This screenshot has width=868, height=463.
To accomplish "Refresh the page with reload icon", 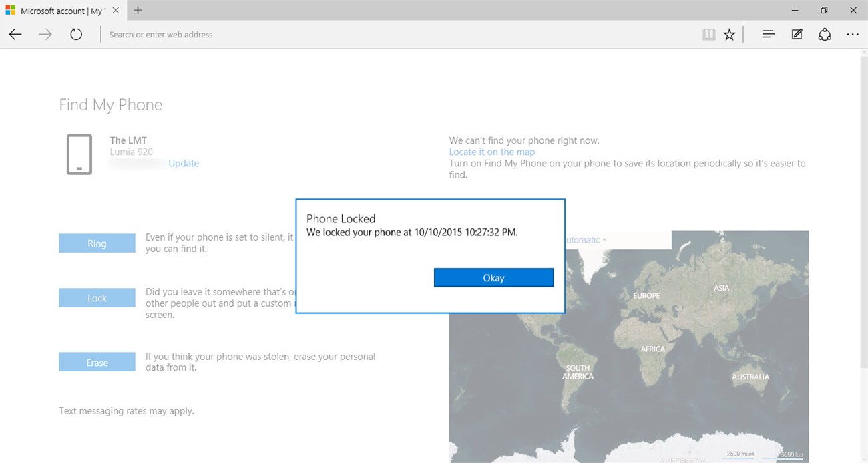I will point(76,35).
